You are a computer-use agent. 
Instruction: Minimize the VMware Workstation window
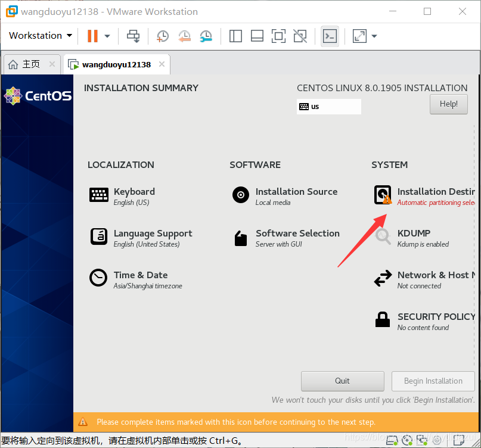(393, 11)
